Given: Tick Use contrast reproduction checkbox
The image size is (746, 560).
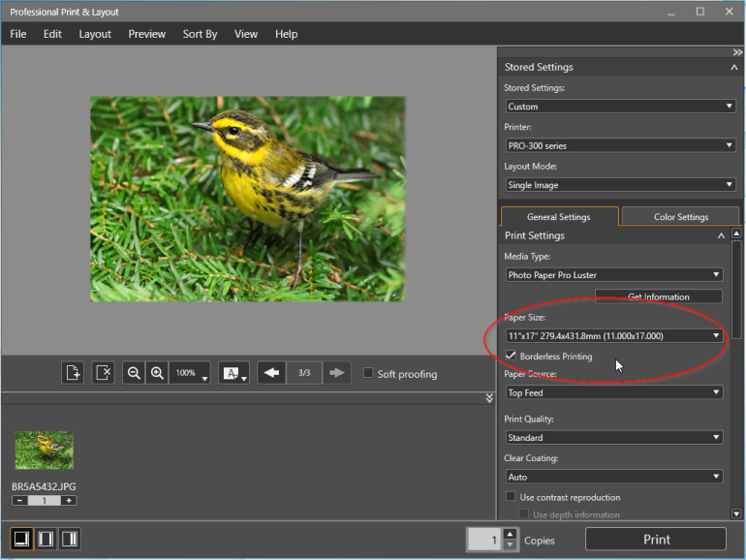Looking at the screenshot, I should pyautogui.click(x=511, y=497).
